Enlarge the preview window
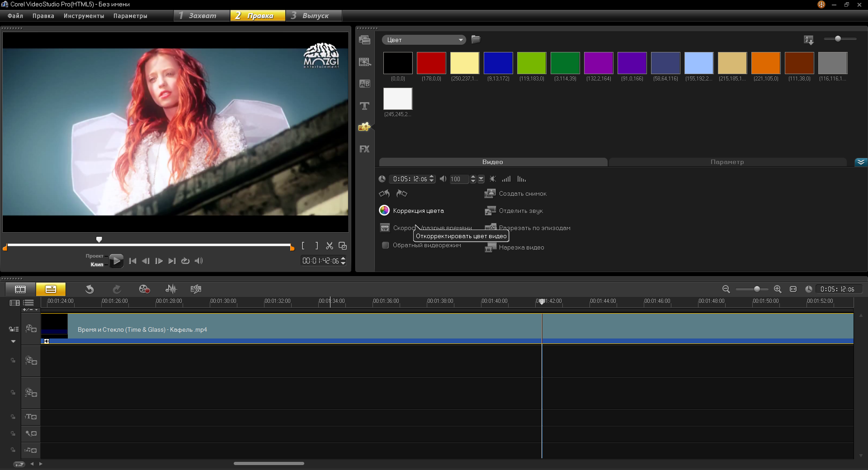Viewport: 868px width, 470px height. [343, 246]
